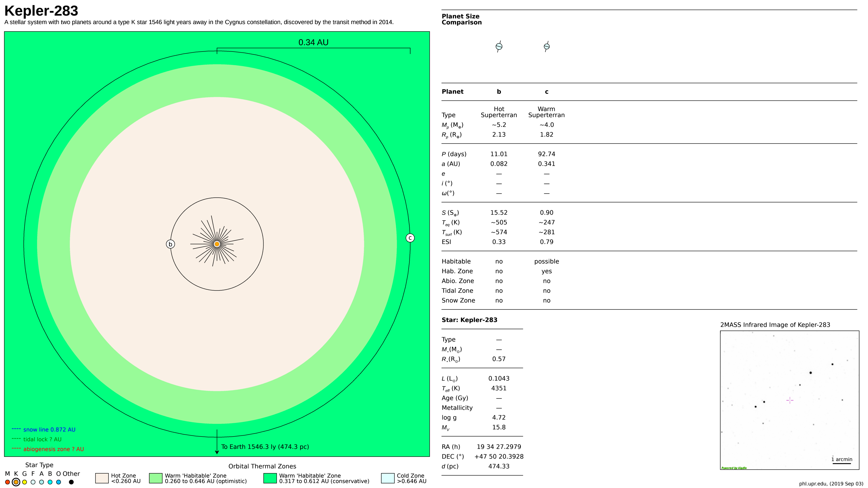Click the snow line 0.872 AU label
The image size is (868, 488).
49,430
